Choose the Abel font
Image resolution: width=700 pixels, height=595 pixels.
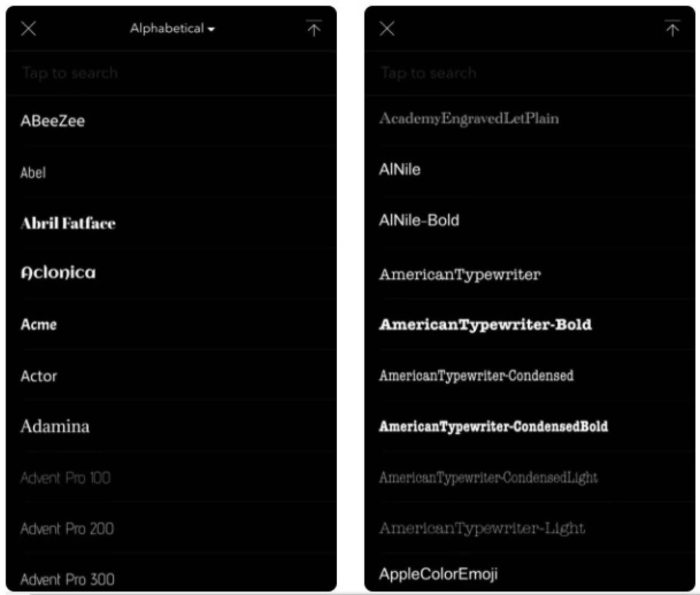click(33, 173)
